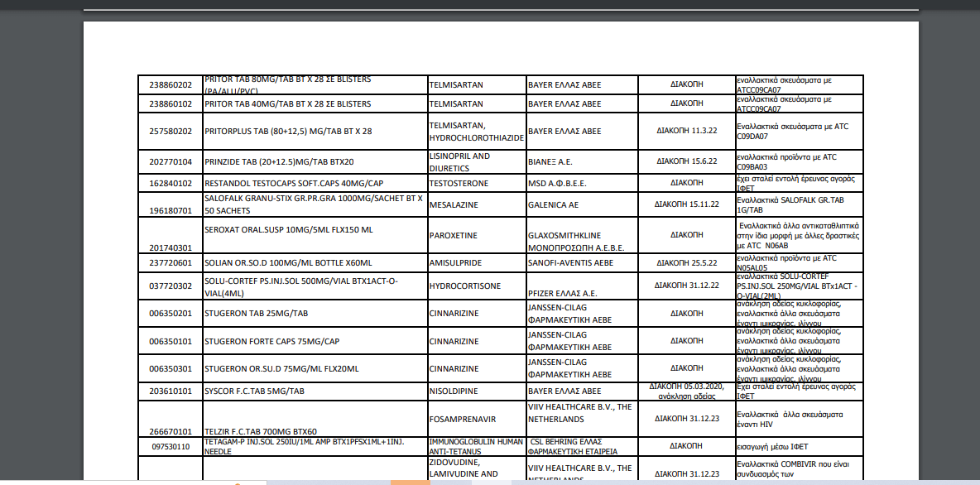Select the GLAXOSMITHKLINE company cell
This screenshot has width=980, height=485.
(x=576, y=241)
